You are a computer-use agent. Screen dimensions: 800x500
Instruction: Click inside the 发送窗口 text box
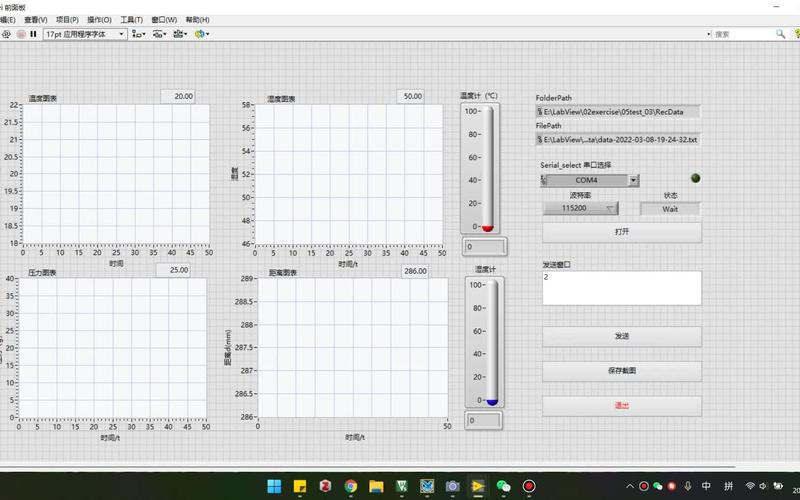coord(622,288)
